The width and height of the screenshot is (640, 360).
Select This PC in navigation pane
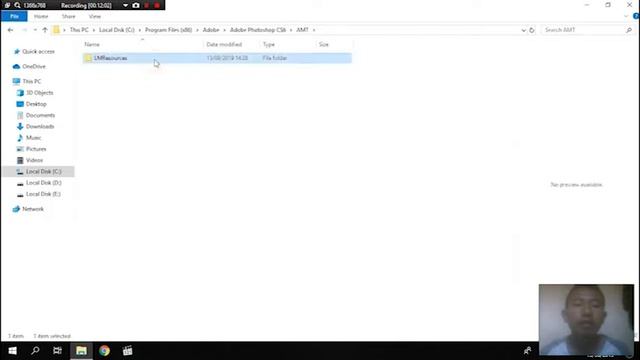tap(32, 81)
